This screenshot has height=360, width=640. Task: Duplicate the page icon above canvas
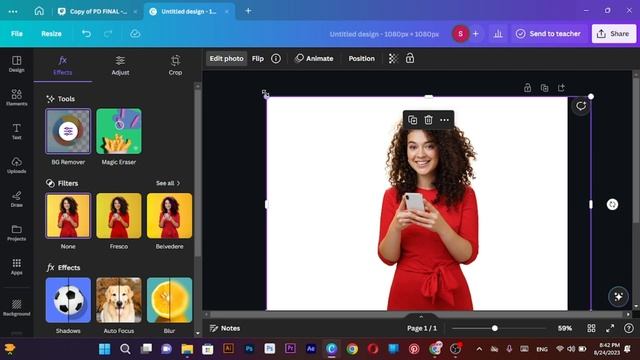(544, 88)
